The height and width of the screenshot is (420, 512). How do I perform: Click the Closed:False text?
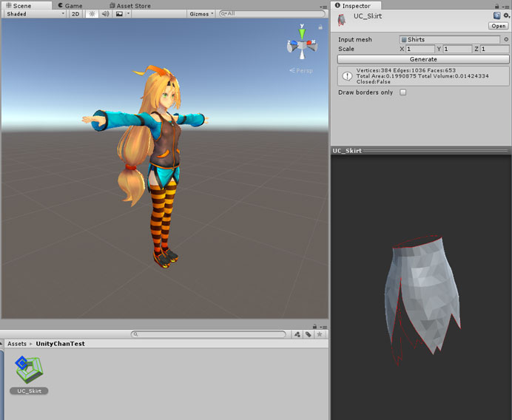(373, 81)
